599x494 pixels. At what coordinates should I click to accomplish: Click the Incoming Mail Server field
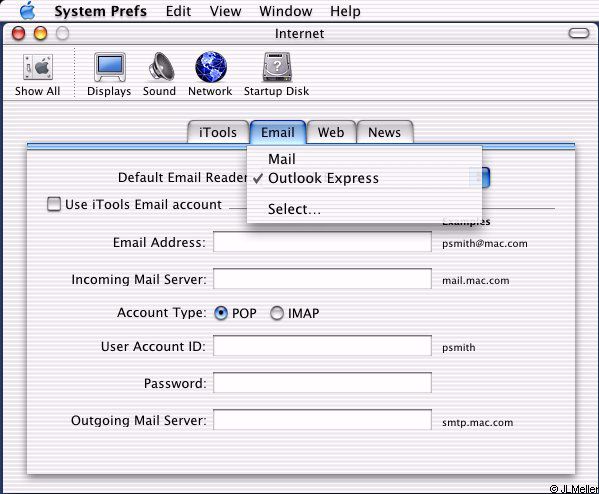pyautogui.click(x=322, y=279)
